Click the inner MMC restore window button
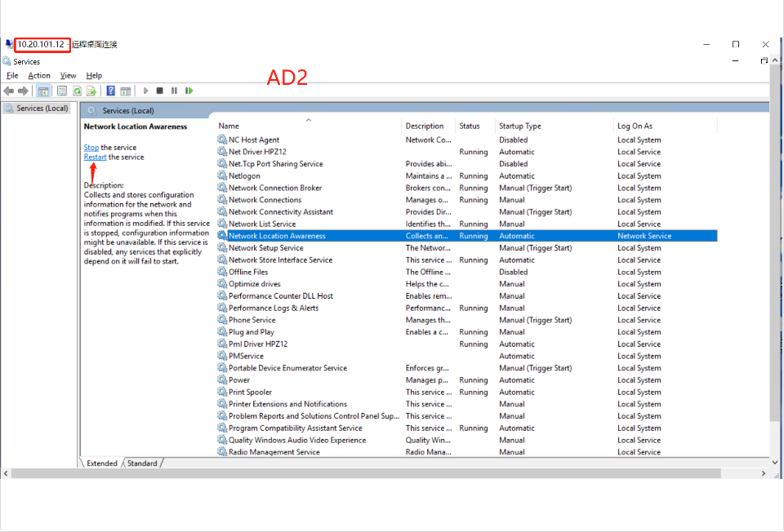784x532 pixels. 764,61
